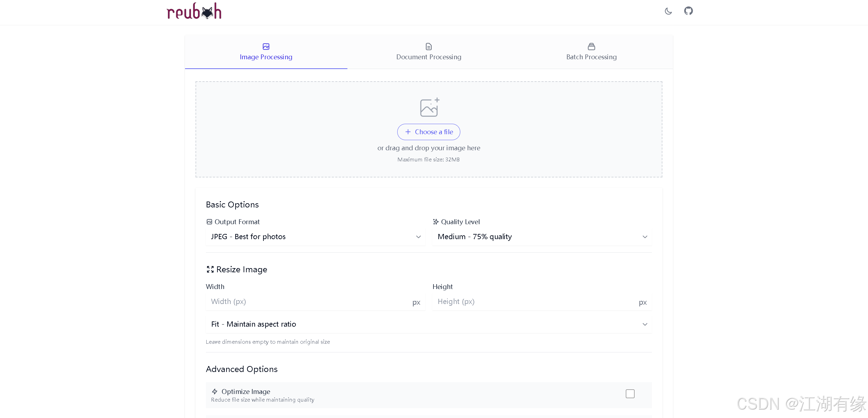Click the Quality Level sparkle icon
868x418 pixels.
[436, 222]
